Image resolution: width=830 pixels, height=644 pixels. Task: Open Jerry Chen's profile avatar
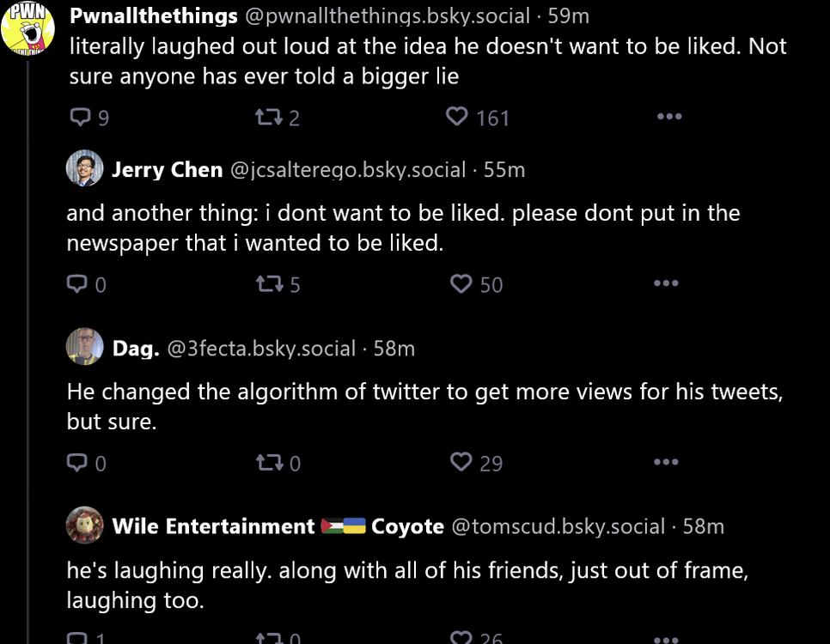pos(84,169)
